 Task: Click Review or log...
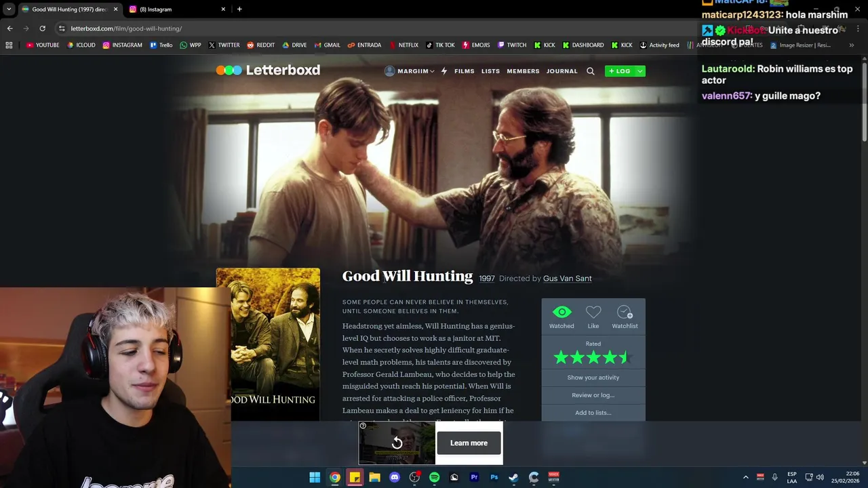click(593, 395)
